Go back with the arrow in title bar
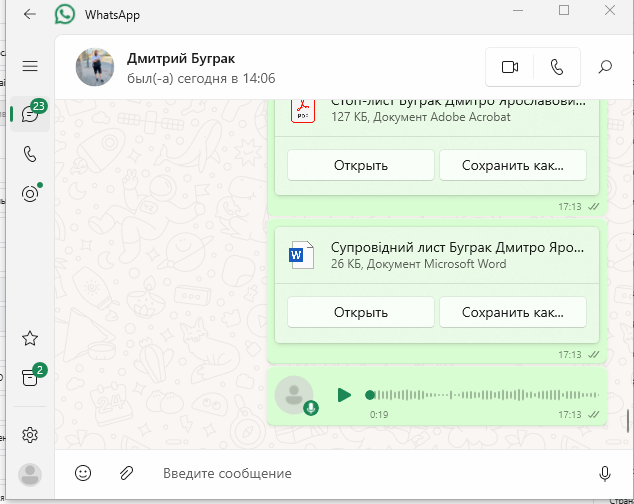This screenshot has width=634, height=504. pyautogui.click(x=30, y=14)
